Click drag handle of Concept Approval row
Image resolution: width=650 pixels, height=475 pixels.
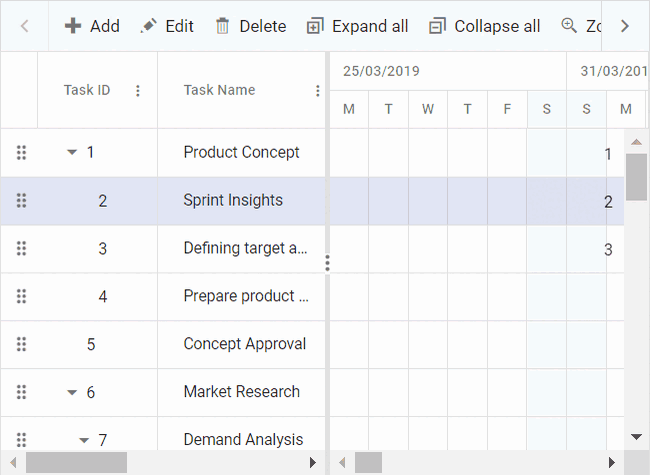pyautogui.click(x=22, y=344)
